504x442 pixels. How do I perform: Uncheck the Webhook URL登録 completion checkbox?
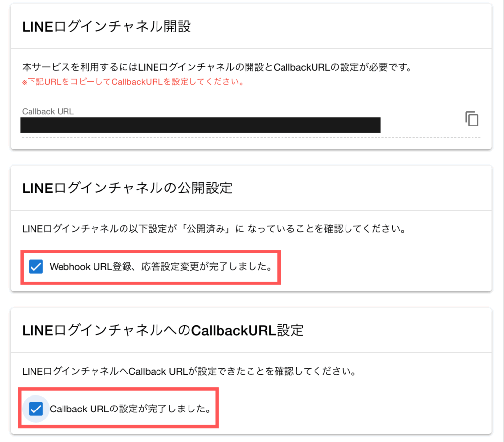36,267
